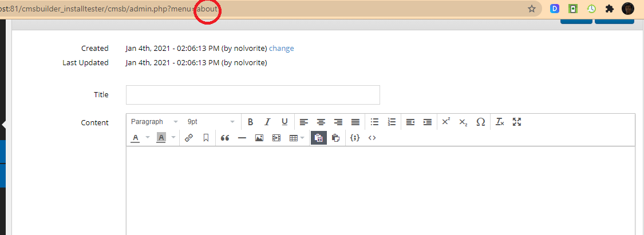Image resolution: width=644 pixels, height=235 pixels.
Task: Insert a hyperlink using the link icon
Action: [x=189, y=138]
